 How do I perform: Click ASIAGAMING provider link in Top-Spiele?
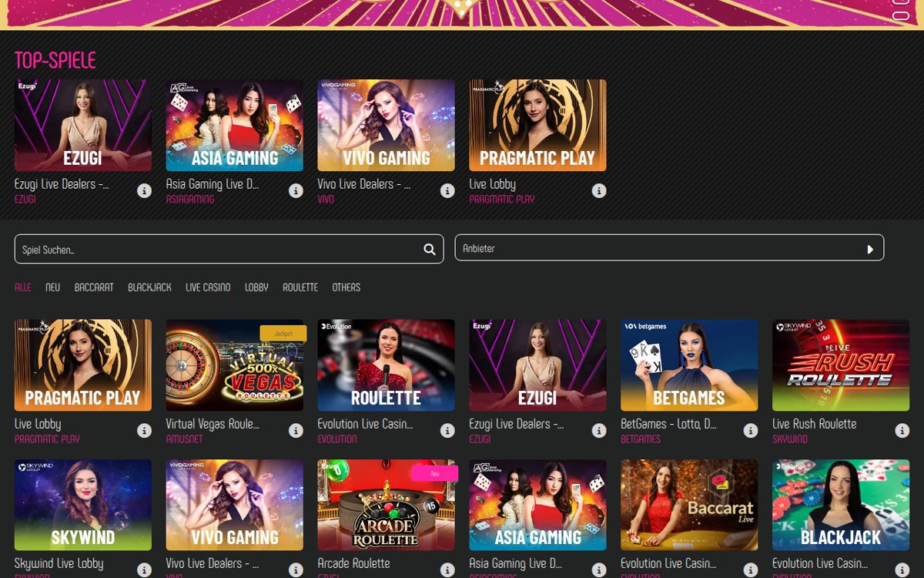point(190,199)
